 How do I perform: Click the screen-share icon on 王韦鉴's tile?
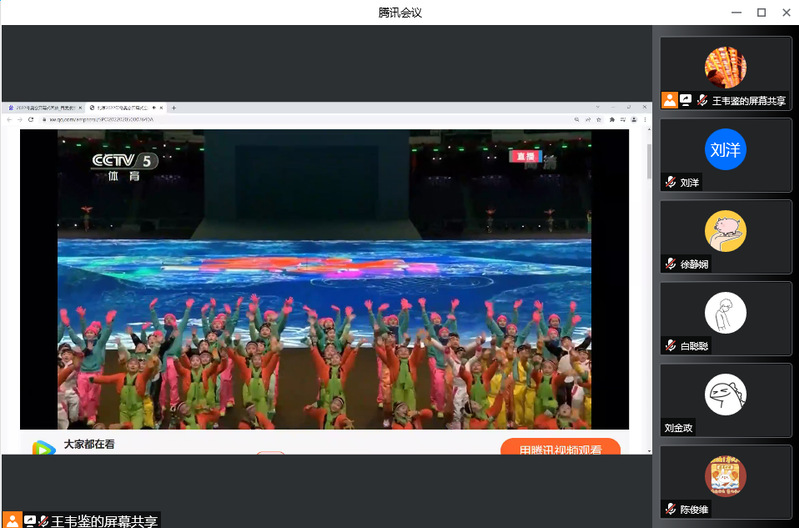click(x=686, y=100)
